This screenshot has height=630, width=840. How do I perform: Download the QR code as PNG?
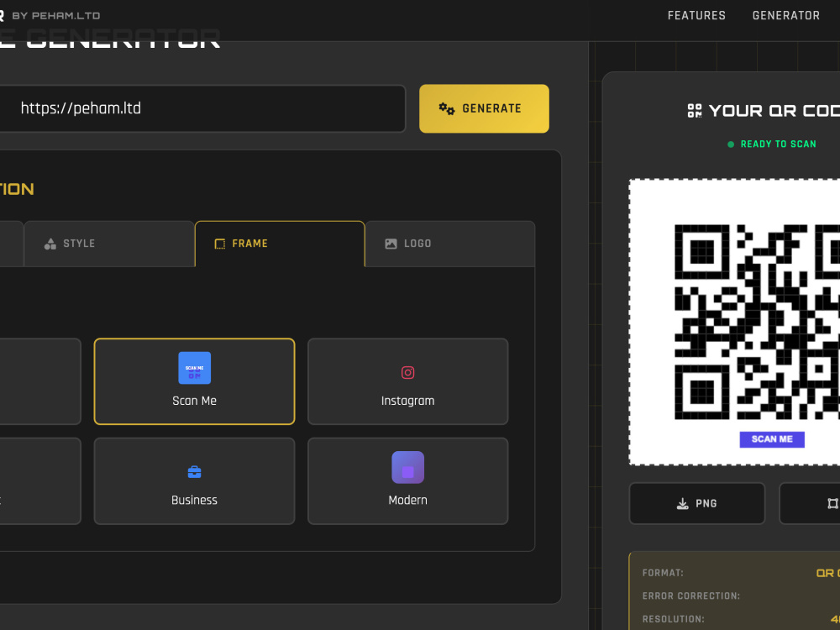(x=697, y=503)
